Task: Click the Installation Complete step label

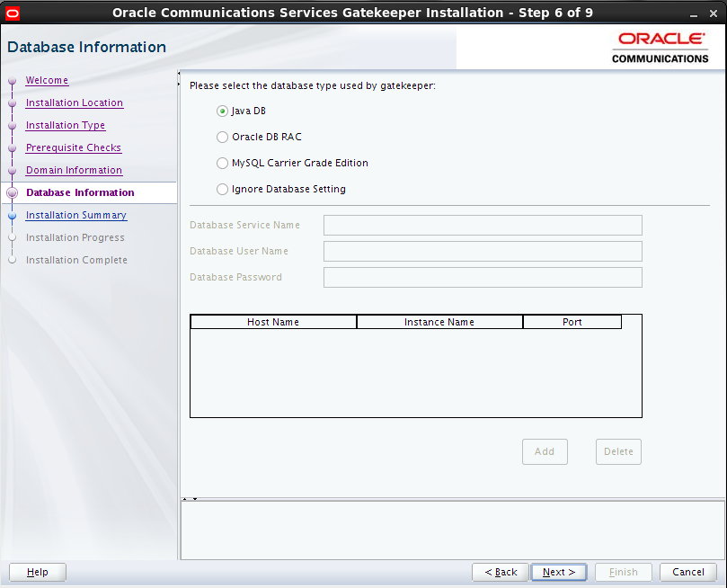Action: (x=76, y=260)
